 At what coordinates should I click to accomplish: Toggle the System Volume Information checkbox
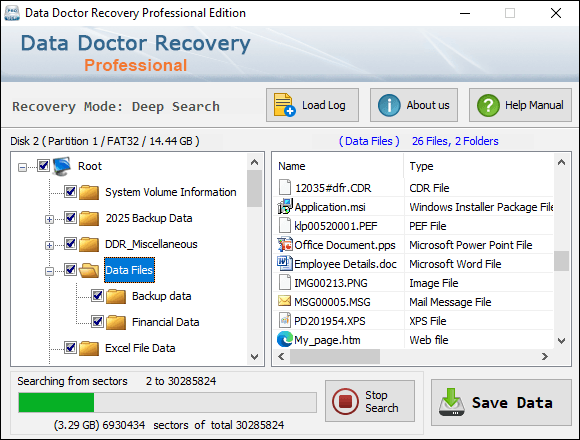(70, 192)
